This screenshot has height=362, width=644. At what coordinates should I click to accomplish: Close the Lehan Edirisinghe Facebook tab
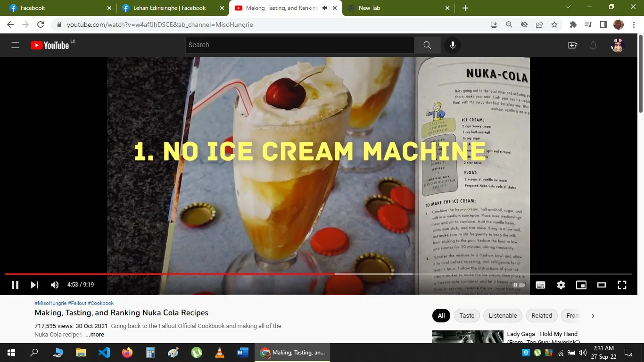(x=222, y=8)
